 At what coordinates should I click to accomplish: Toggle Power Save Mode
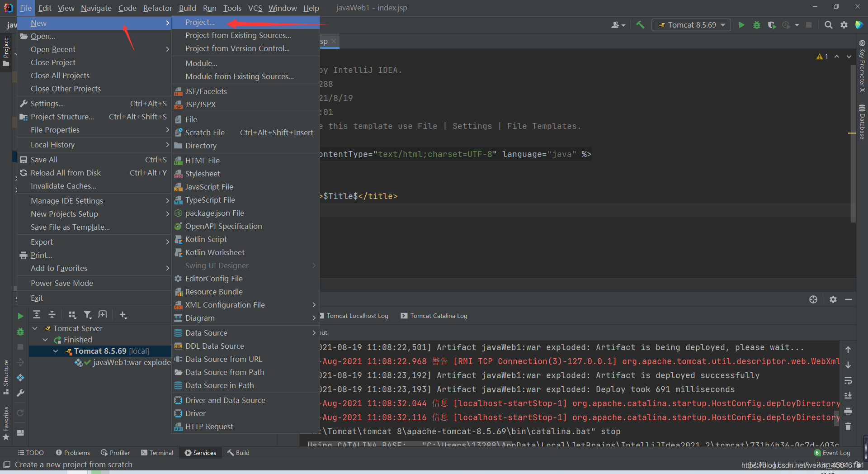[x=94, y=283]
